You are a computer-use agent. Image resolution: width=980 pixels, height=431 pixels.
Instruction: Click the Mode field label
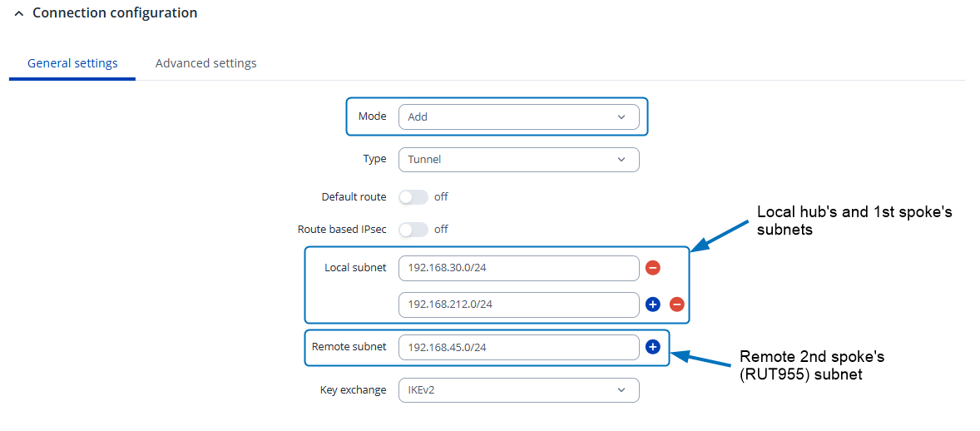372,116
